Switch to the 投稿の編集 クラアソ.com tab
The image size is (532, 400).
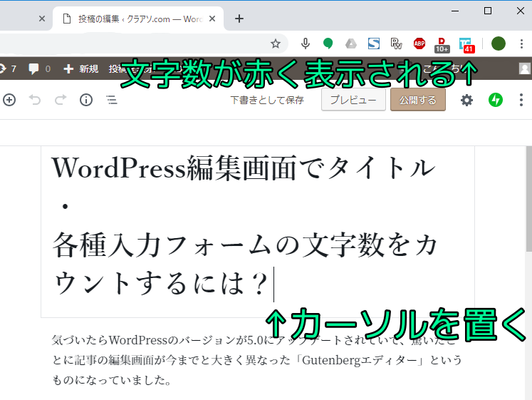(138, 19)
